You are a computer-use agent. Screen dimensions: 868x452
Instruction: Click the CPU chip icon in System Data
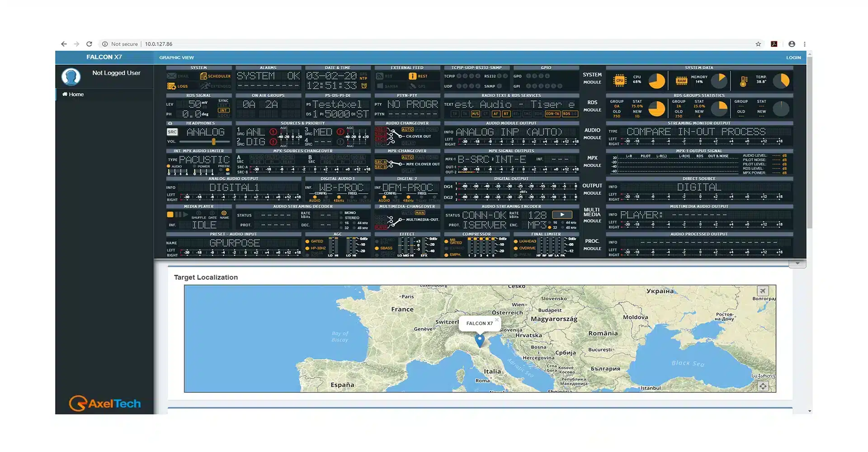tap(619, 81)
